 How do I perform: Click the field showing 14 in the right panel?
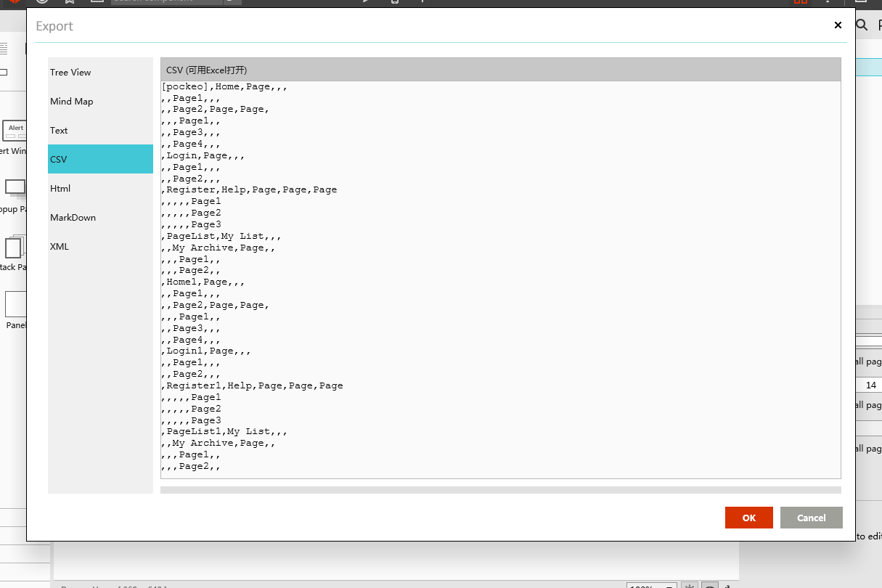pyautogui.click(x=870, y=385)
